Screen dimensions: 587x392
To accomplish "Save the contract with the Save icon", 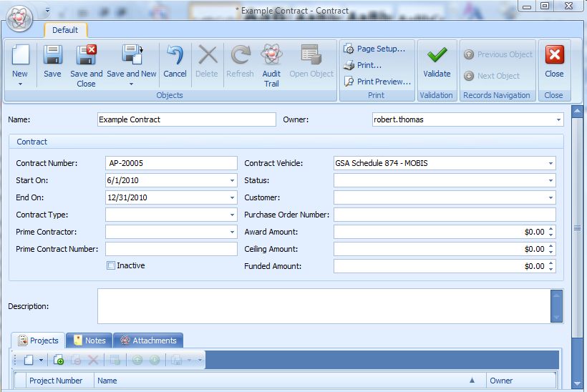I will click(52, 55).
